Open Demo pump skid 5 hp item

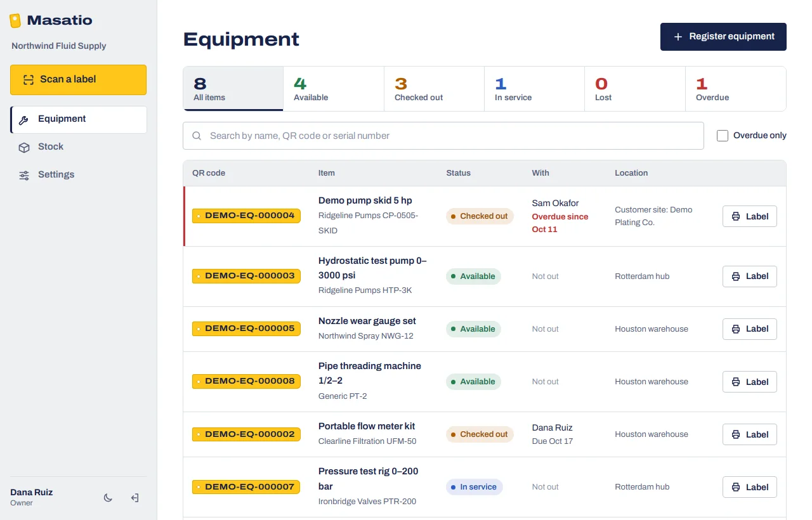point(365,201)
